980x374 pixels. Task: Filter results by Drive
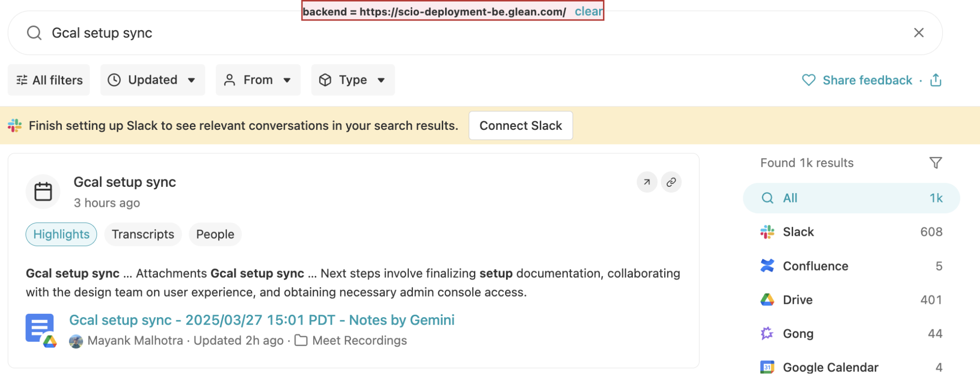coord(851,300)
